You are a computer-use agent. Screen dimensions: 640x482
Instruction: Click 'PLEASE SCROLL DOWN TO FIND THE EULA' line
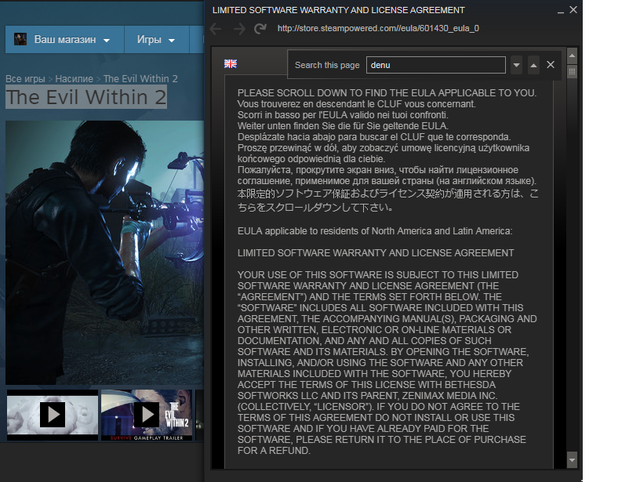pyautogui.click(x=387, y=93)
